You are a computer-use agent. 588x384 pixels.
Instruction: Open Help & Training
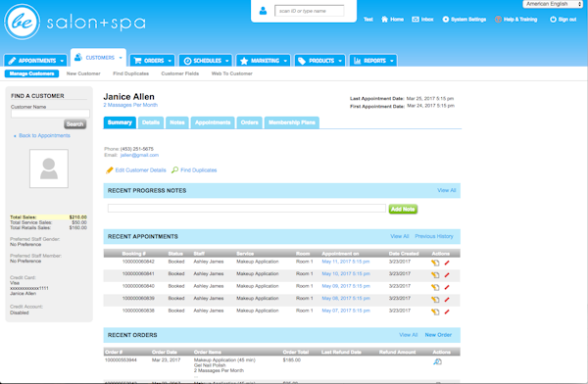point(516,20)
